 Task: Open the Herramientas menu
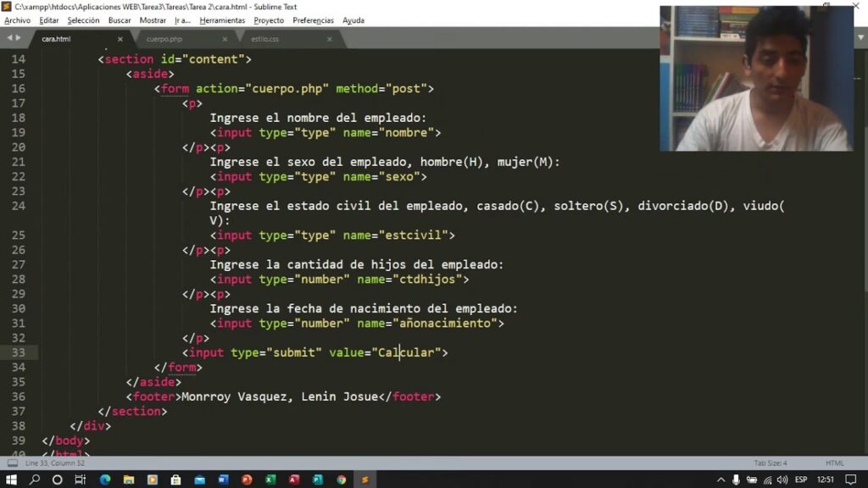pyautogui.click(x=222, y=20)
